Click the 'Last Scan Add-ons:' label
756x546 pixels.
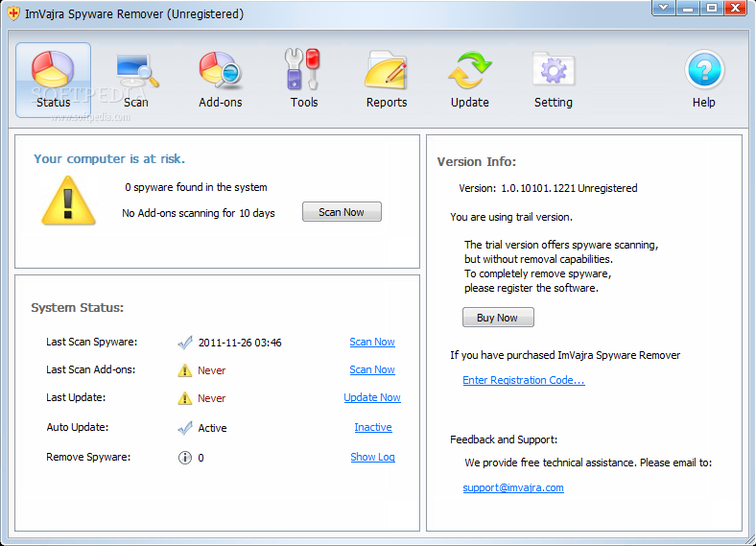click(x=90, y=370)
